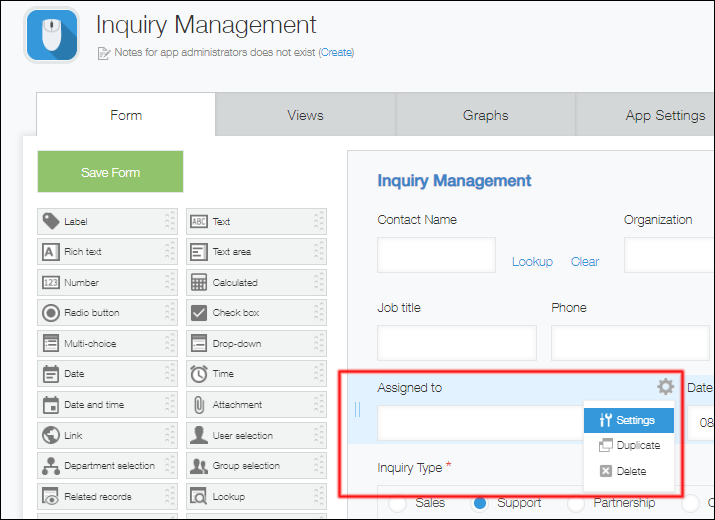
Task: Open the gear icon on Assigned to field
Action: (x=665, y=387)
